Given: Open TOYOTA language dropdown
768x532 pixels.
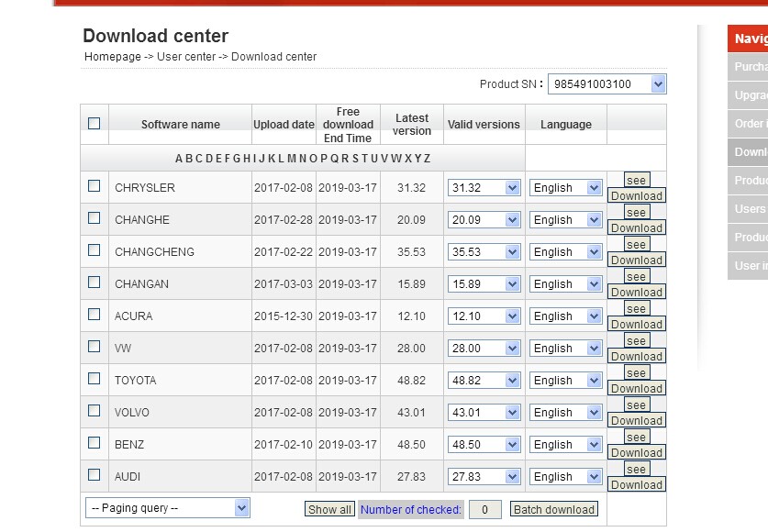Looking at the screenshot, I should [x=566, y=381].
